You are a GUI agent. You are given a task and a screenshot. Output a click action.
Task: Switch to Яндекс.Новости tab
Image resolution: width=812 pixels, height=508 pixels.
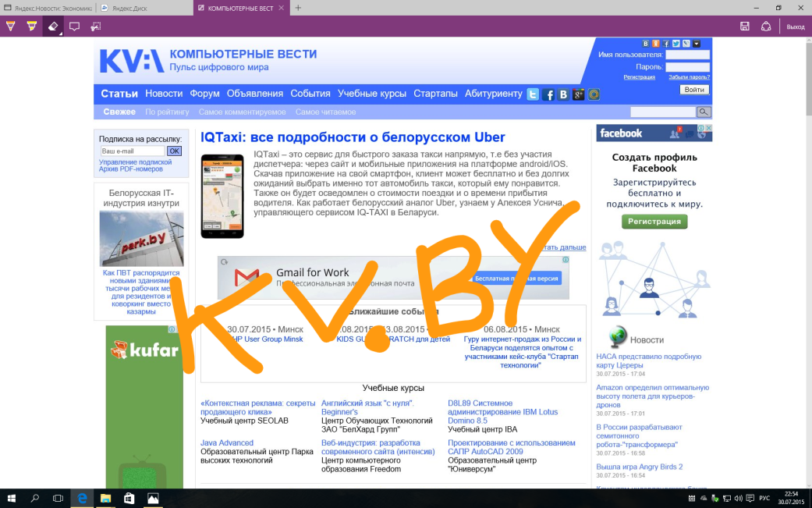pyautogui.click(x=48, y=8)
